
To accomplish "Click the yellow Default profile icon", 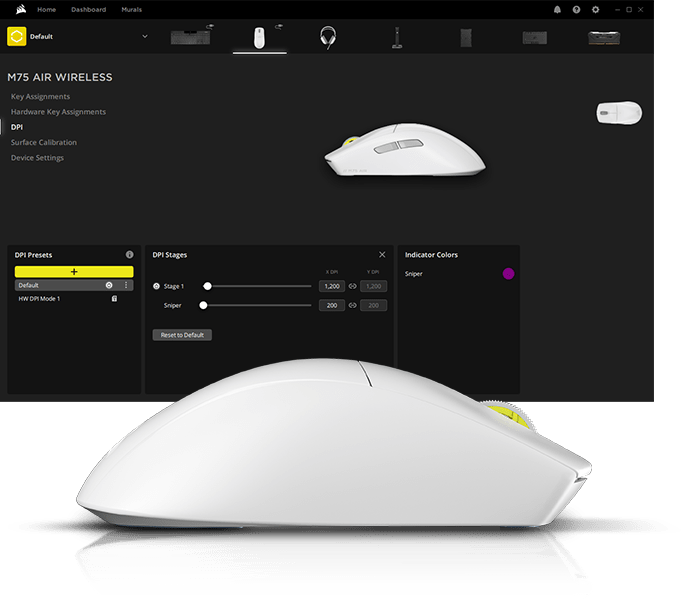I will tap(17, 36).
